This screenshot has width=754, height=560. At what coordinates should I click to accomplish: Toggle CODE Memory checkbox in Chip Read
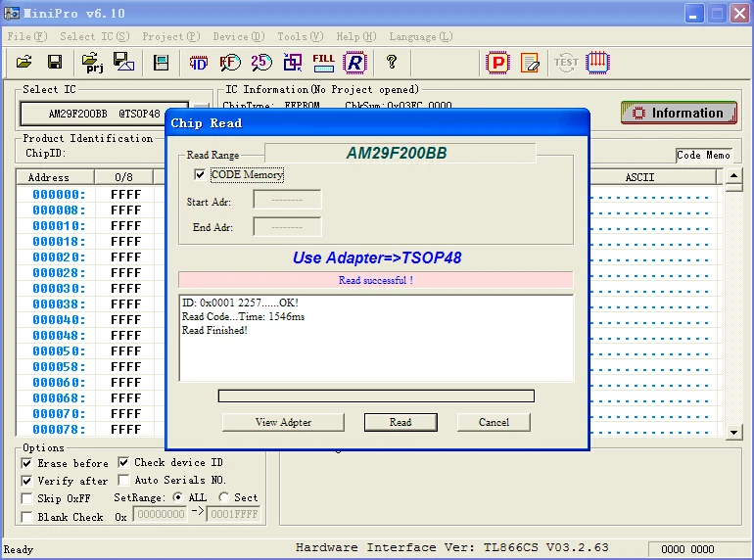[x=200, y=174]
